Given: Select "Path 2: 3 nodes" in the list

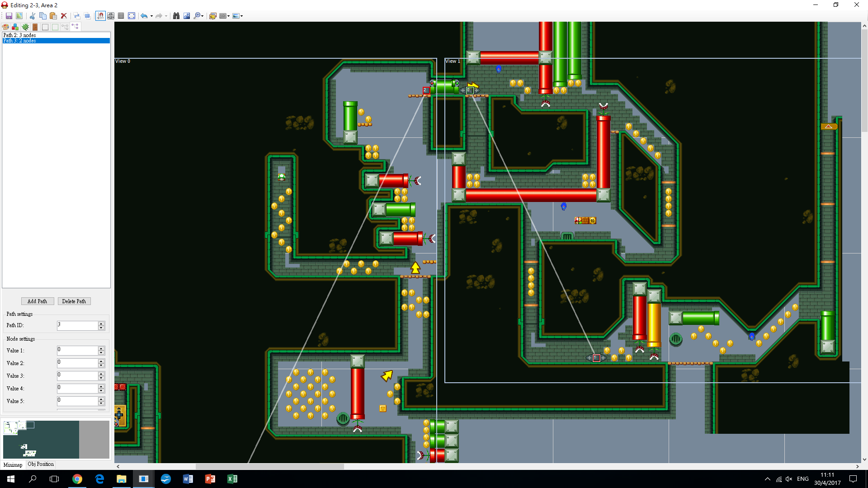Looking at the screenshot, I should pyautogui.click(x=56, y=35).
